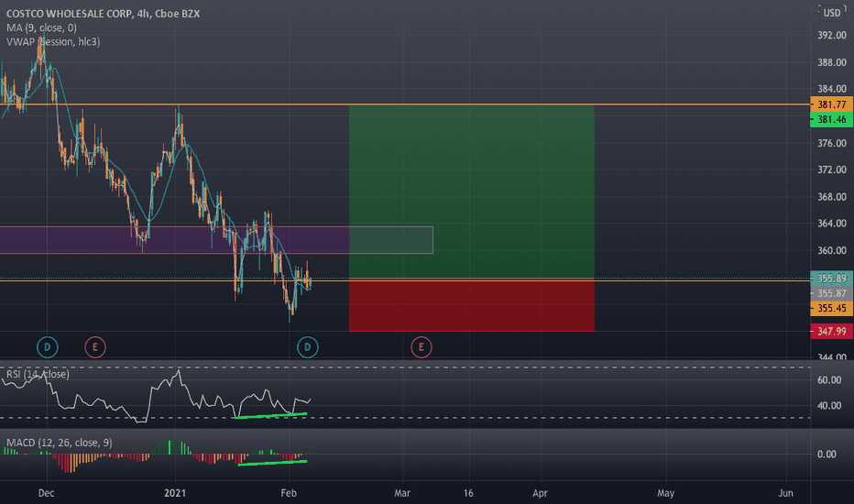Select the MACD (12, 26, close, 9) legend
The image size is (854, 504).
coord(60,443)
